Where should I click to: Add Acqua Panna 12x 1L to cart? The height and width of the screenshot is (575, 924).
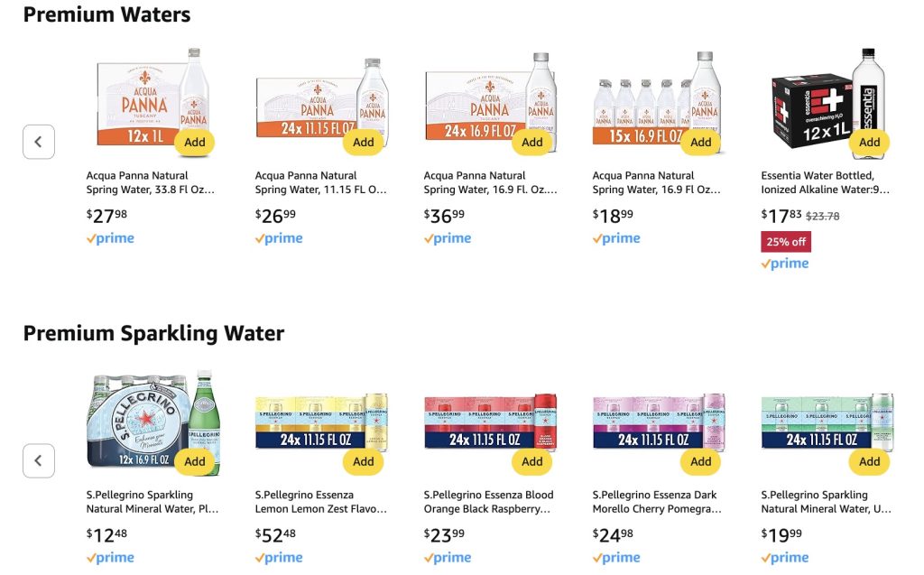tap(195, 142)
